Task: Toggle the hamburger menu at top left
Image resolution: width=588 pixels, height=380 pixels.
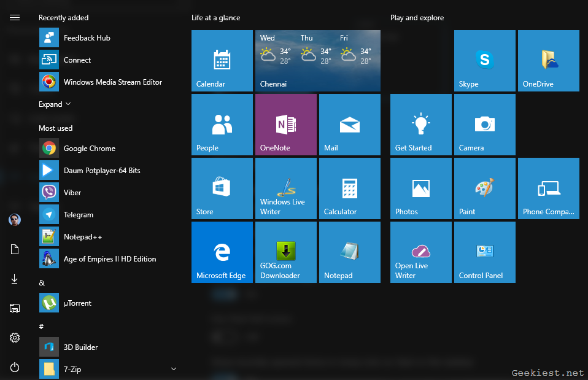Action: point(15,17)
